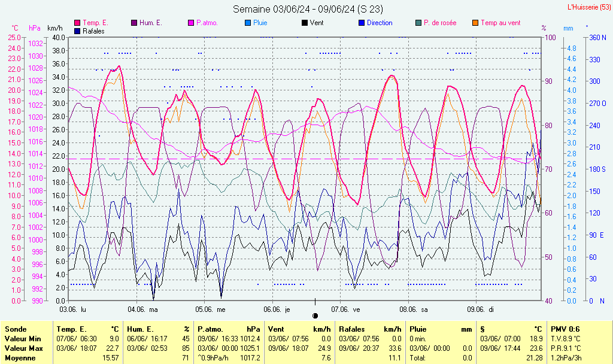Click the minimum humidity time '06/06/ 16:17'
The image size is (613, 364).
click(x=147, y=339)
